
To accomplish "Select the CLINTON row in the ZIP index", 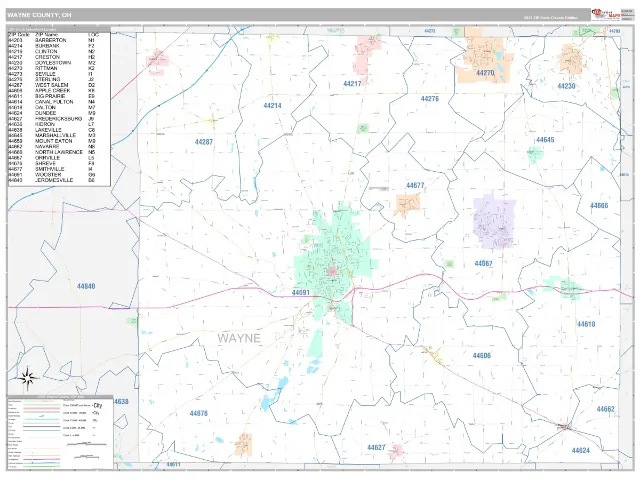I will (52, 52).
